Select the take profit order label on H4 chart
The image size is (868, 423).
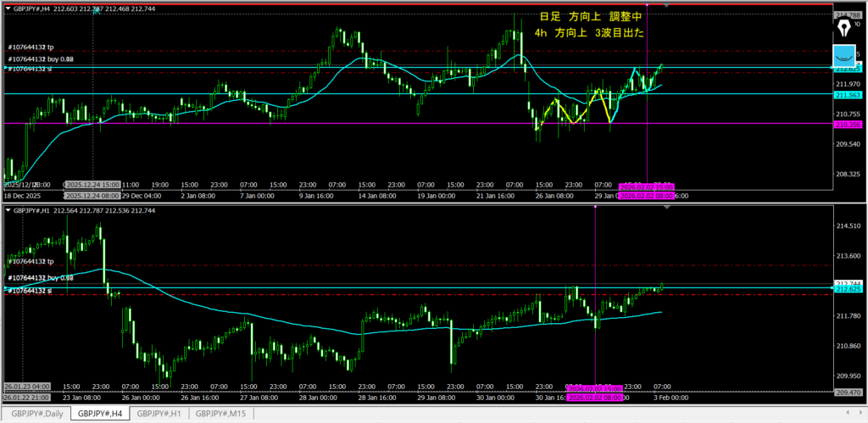31,47
